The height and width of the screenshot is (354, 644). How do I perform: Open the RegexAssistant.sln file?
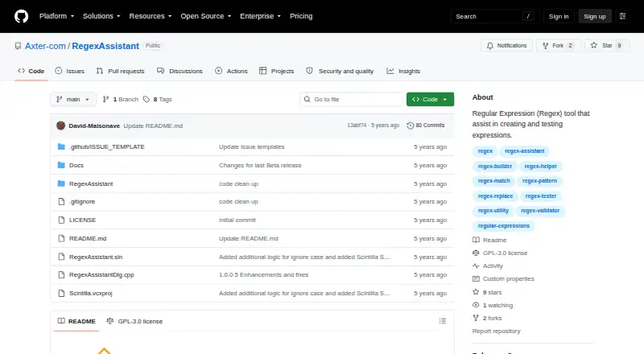(96, 257)
